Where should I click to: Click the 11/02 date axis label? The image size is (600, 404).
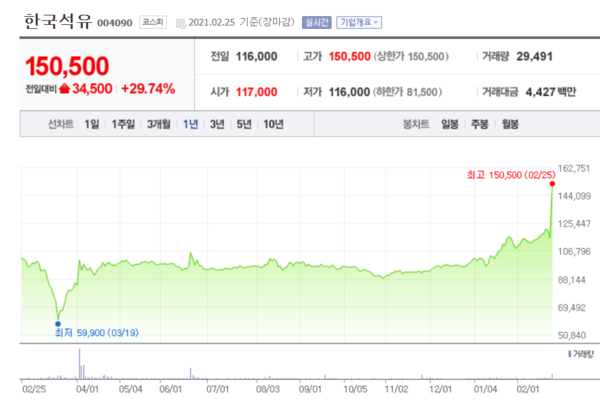click(396, 389)
